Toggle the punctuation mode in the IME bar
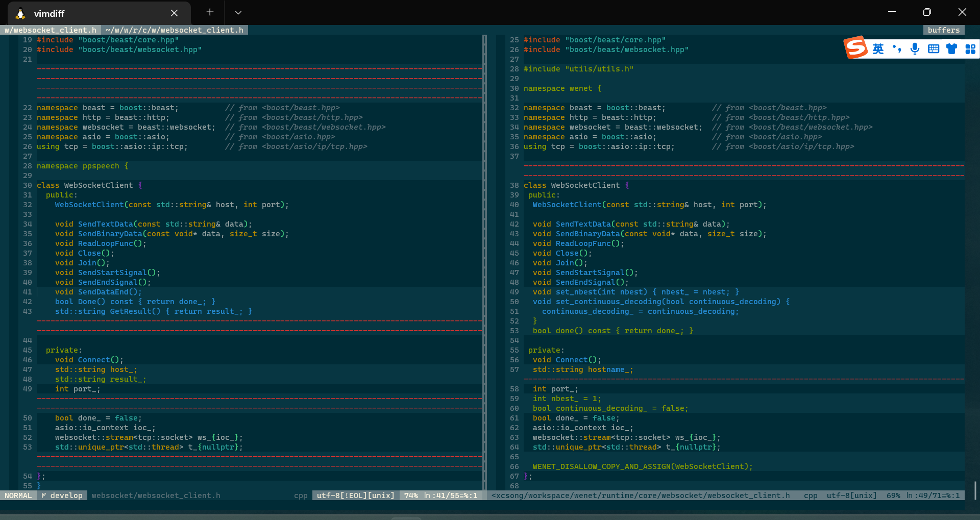The height and width of the screenshot is (520, 980). pos(897,49)
